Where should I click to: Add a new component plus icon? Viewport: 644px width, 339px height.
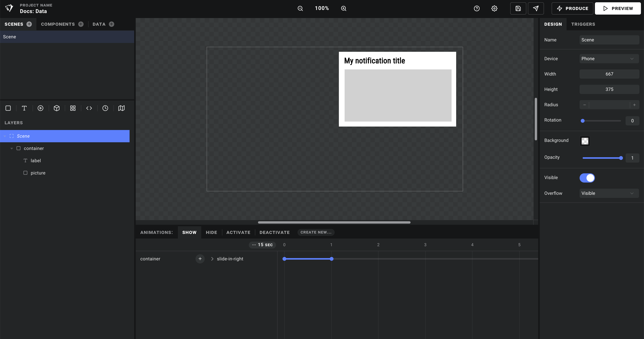81,24
